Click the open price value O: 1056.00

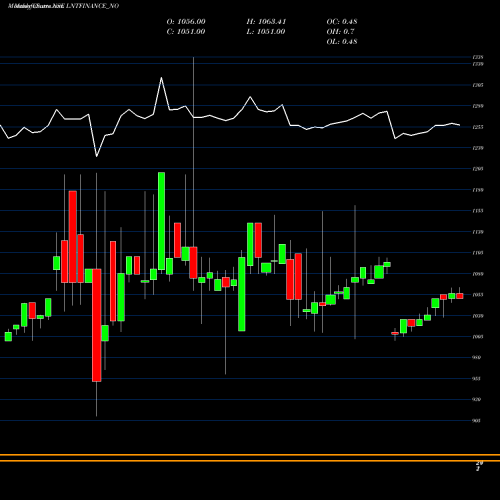186,22
